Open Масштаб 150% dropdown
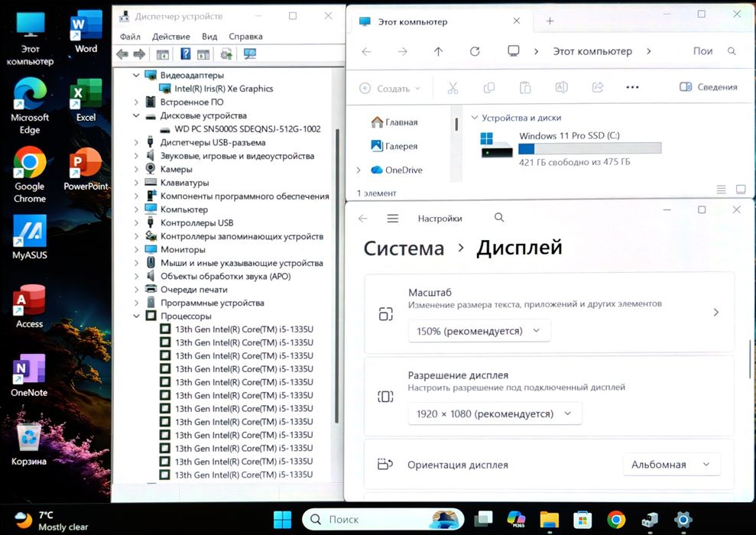This screenshot has width=756, height=535. [479, 331]
